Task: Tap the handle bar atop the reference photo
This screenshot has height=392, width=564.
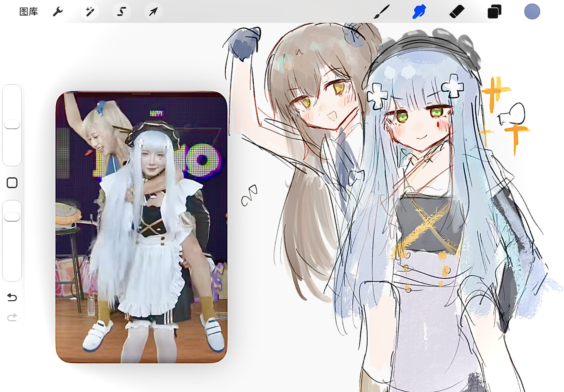Action: 142,94
